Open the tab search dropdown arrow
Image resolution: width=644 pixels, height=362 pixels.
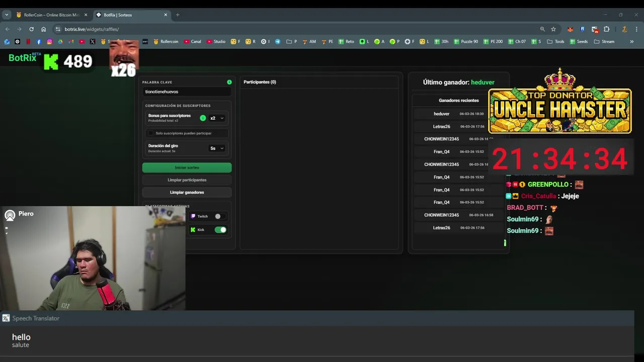point(7,15)
